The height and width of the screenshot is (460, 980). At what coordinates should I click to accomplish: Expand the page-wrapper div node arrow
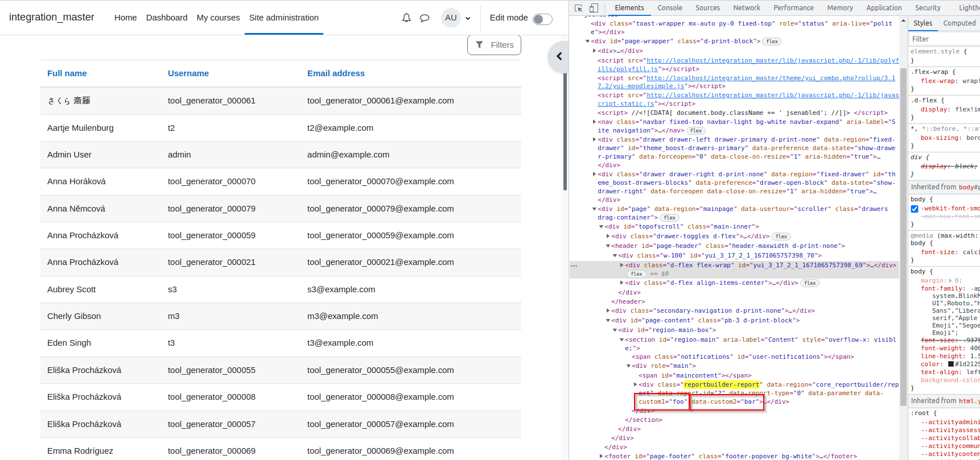pyautogui.click(x=588, y=41)
